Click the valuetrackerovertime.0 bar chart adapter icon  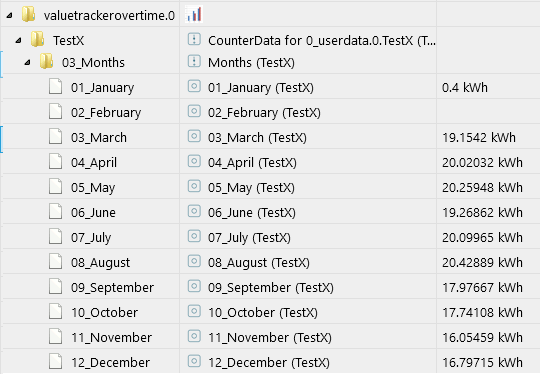(194, 15)
